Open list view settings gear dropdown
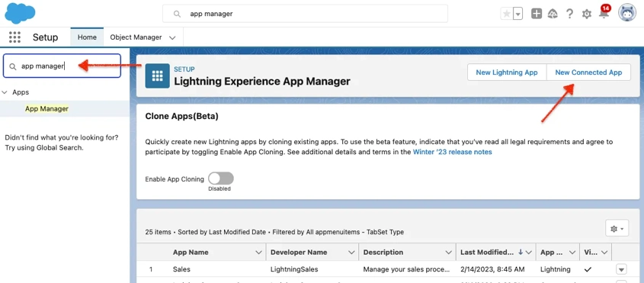This screenshot has height=283, width=644. click(617, 228)
